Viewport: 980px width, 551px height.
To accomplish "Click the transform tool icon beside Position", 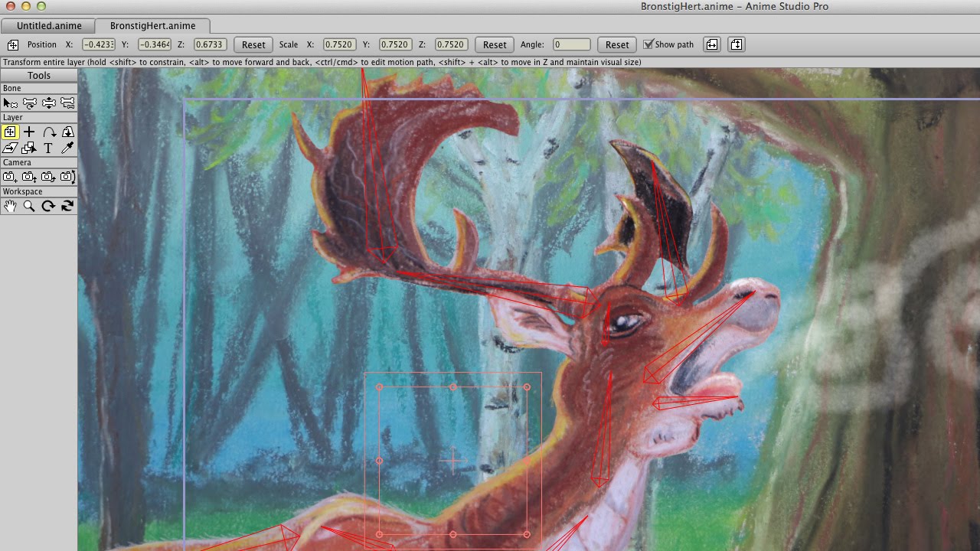I will (13, 44).
